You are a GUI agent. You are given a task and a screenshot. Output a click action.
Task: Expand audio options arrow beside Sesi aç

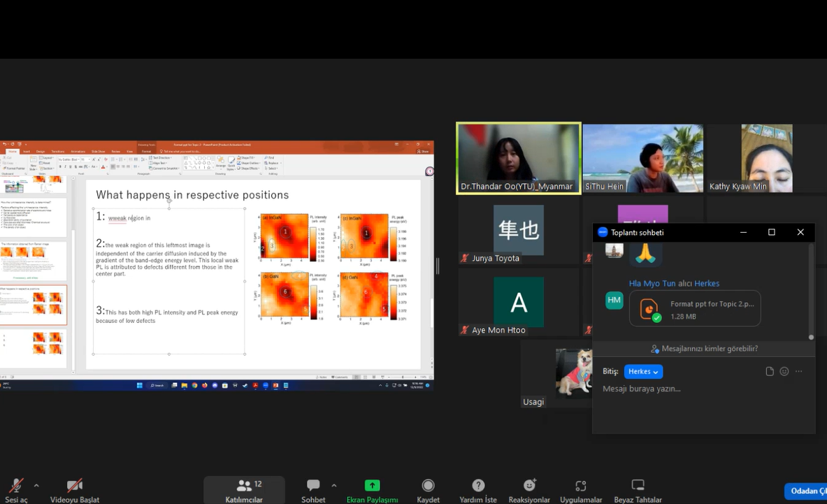click(36, 485)
